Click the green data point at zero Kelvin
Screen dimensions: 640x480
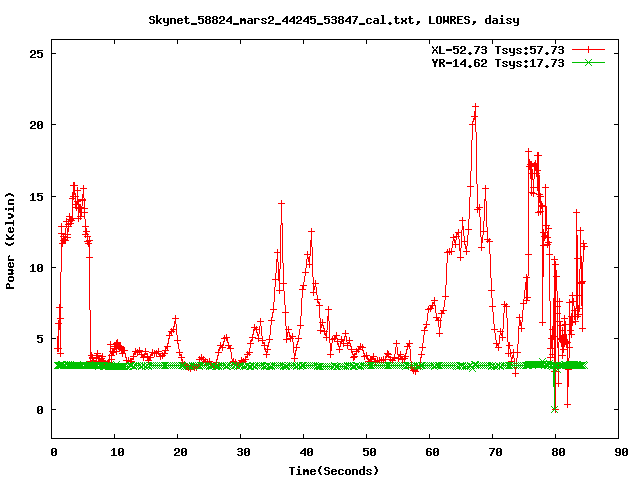pyautogui.click(x=554, y=409)
